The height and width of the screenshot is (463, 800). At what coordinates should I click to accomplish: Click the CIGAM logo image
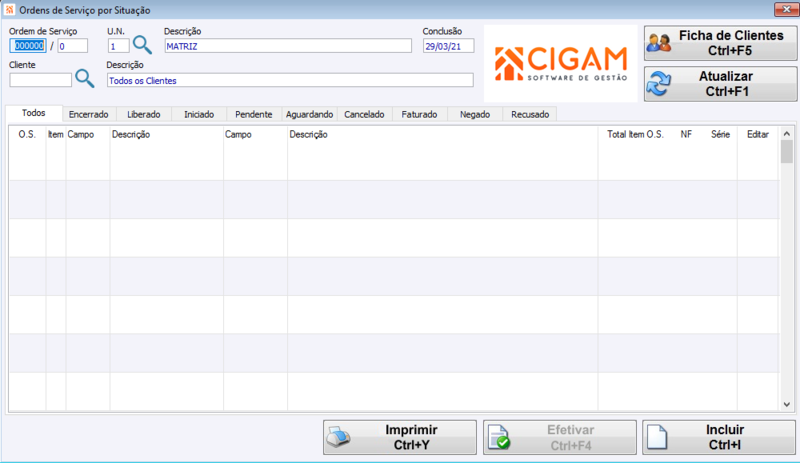(x=561, y=64)
